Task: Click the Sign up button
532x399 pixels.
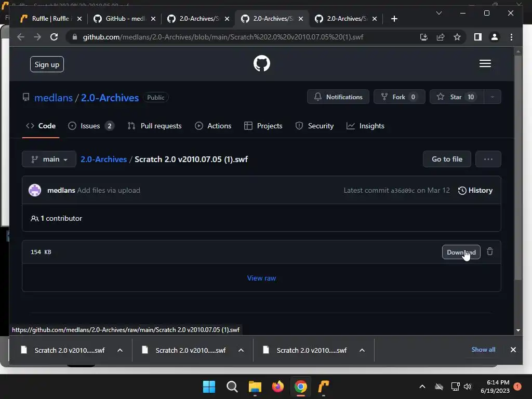Action: 47,64
